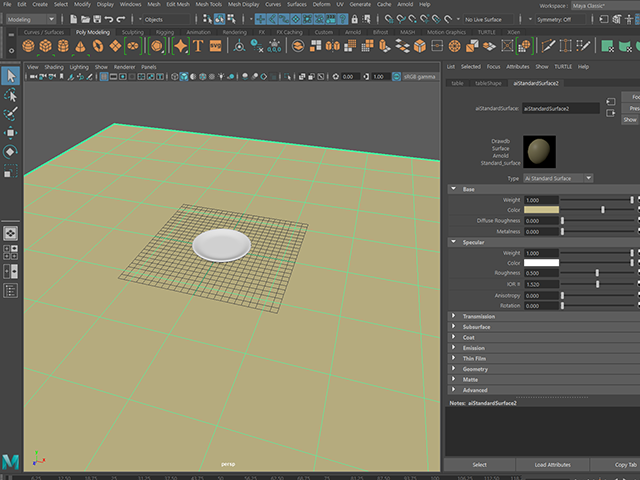
Task: Click the SVG shelf icon
Action: point(216,46)
